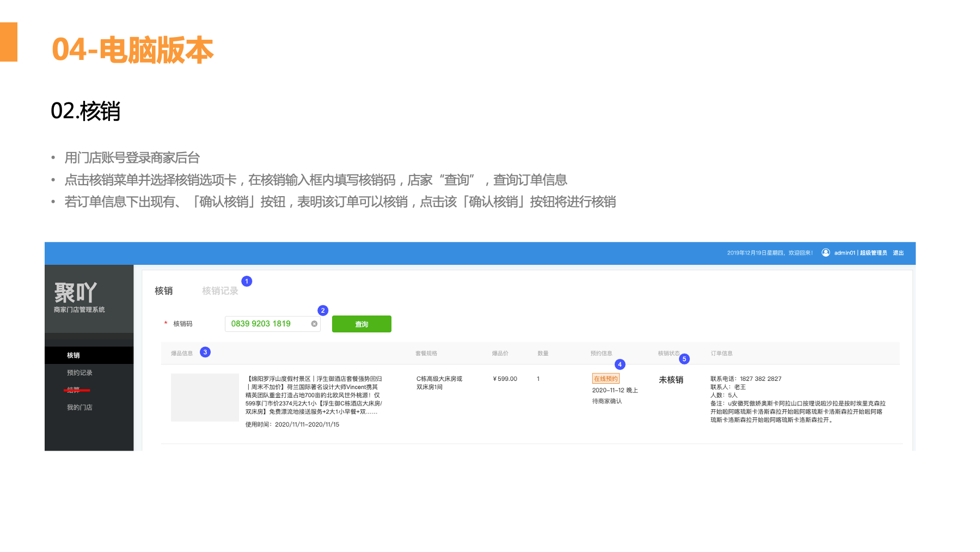Screen dimensions: 980x552
Task: Click the 人数：5人 line
Action: [x=724, y=395]
